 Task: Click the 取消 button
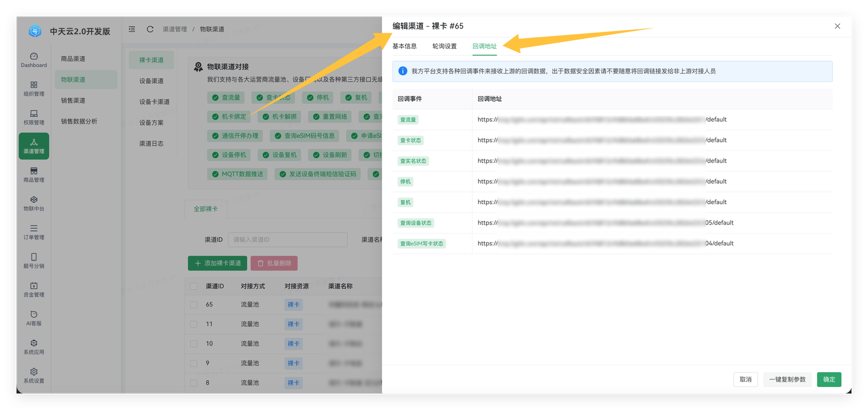coord(745,380)
